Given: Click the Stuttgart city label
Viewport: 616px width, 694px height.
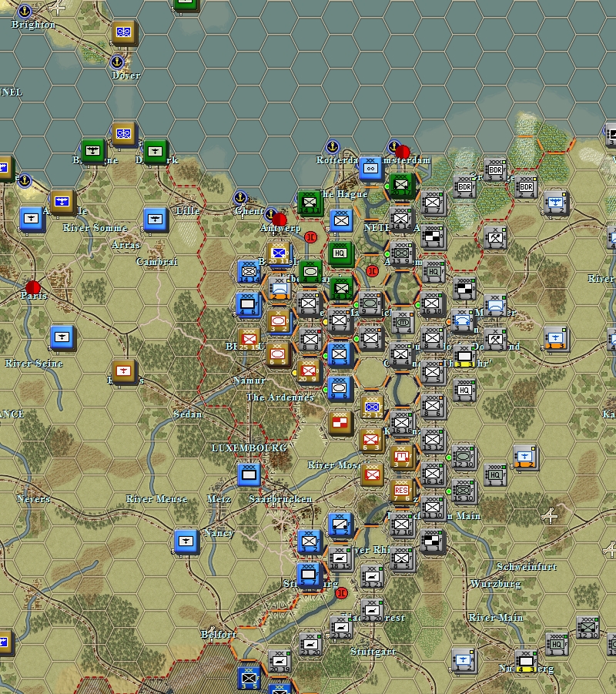Looking at the screenshot, I should pyautogui.click(x=373, y=652).
